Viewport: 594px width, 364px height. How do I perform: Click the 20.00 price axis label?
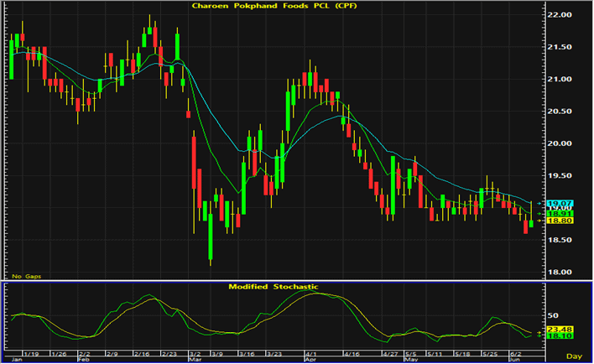[560, 143]
